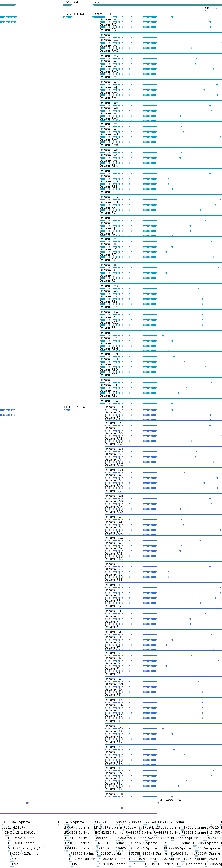The width and height of the screenshot is (222, 868).
Task: Select EST label EK065442.5prime
Action: [x=24, y=854]
